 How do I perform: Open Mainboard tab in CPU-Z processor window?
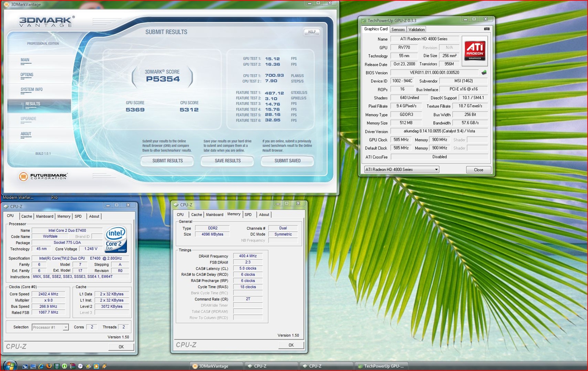[44, 216]
